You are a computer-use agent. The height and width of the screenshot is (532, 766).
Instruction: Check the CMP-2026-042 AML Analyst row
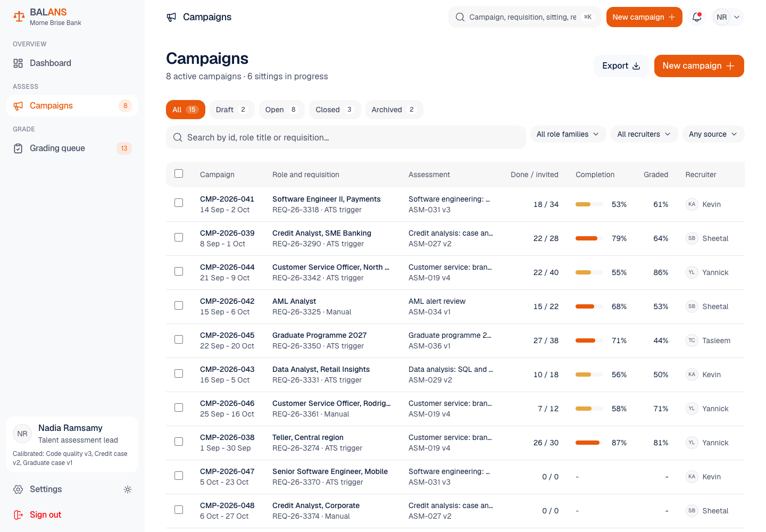[x=179, y=305]
